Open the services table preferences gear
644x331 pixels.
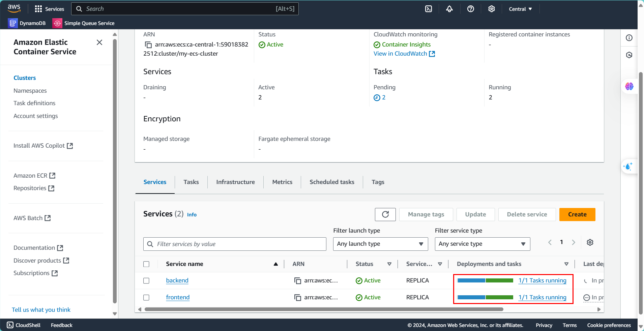click(x=590, y=242)
